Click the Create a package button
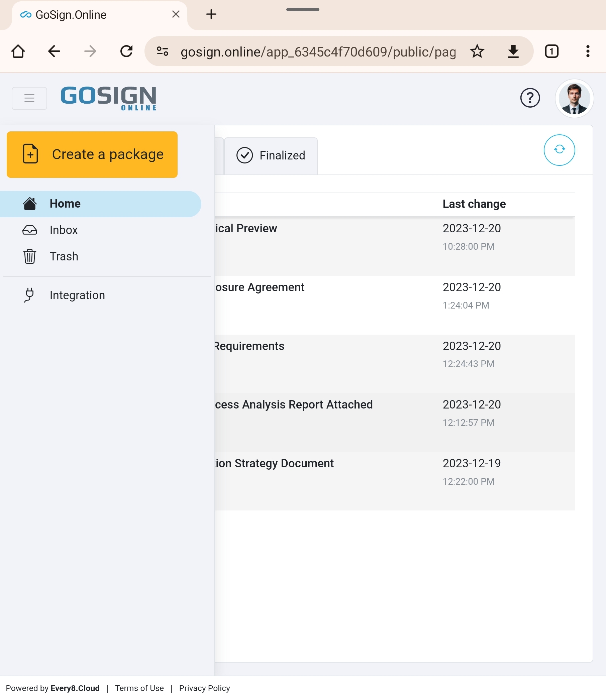This screenshot has width=606, height=700. coord(92,154)
